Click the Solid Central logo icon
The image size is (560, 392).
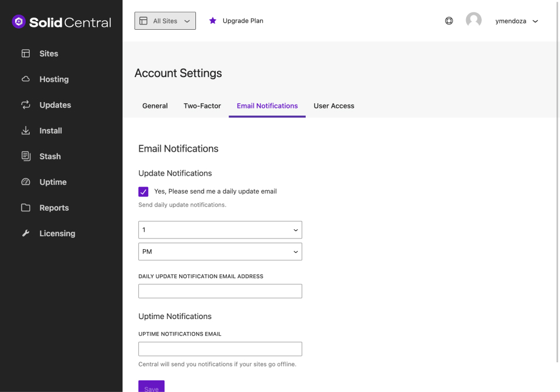[19, 22]
